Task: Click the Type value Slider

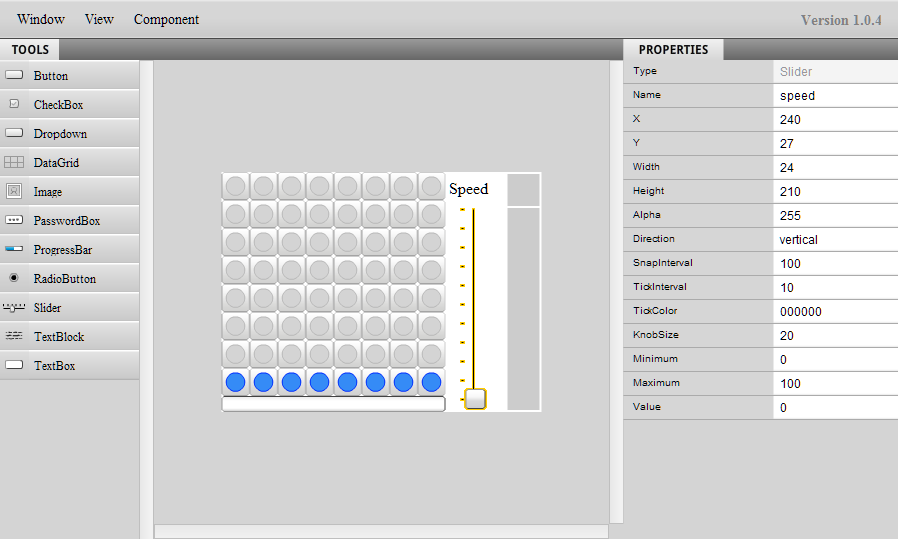Action: tap(836, 72)
